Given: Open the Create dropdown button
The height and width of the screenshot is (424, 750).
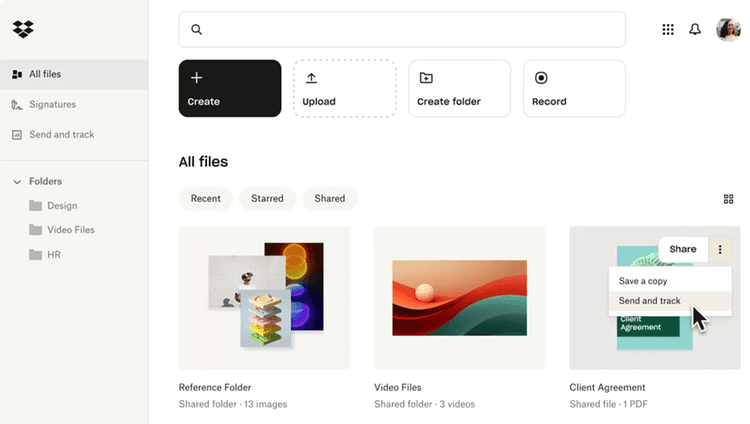Looking at the screenshot, I should pyautogui.click(x=230, y=88).
